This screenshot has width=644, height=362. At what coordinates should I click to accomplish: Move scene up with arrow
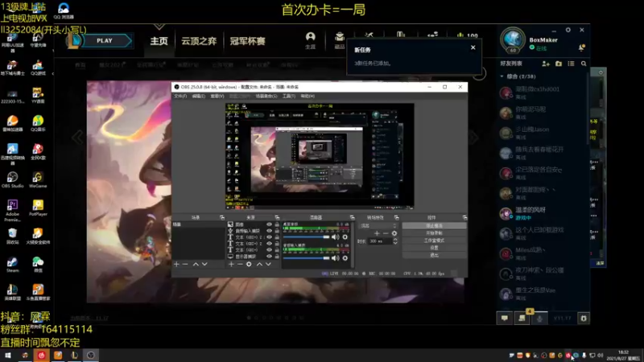pyautogui.click(x=196, y=265)
